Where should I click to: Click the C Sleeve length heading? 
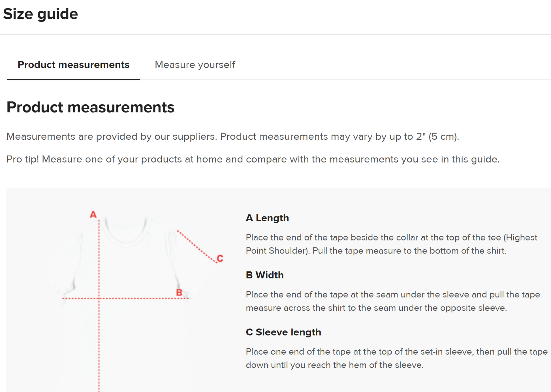(x=283, y=332)
